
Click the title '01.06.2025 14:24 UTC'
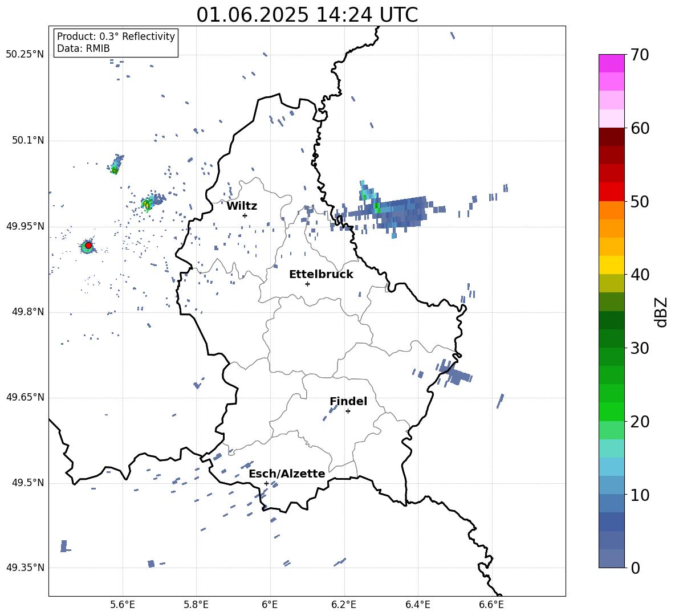coord(307,15)
